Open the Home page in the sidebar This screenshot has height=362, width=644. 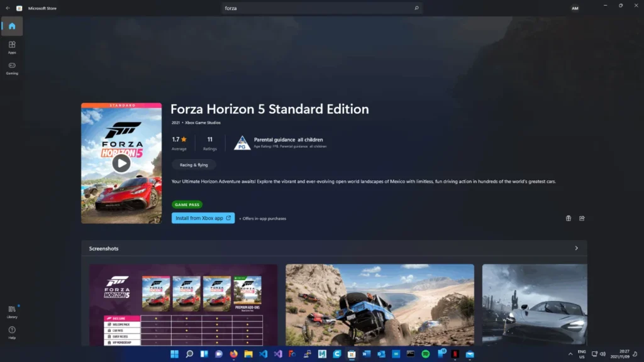[x=12, y=26]
